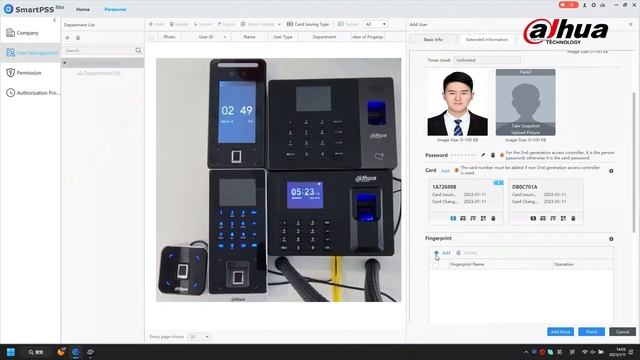Open User ID column sort arrow
Image resolution: width=640 pixels, height=360 pixels.
(x=224, y=37)
